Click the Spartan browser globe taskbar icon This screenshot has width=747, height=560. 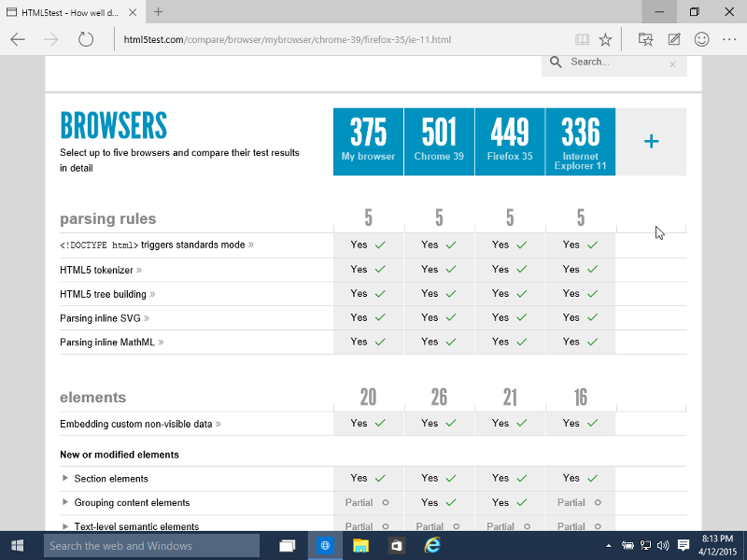pos(325,546)
